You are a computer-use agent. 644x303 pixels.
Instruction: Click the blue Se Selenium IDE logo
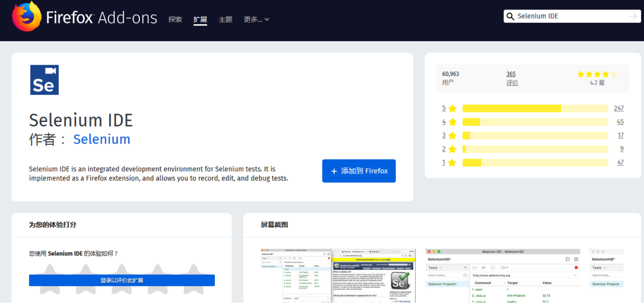click(45, 80)
